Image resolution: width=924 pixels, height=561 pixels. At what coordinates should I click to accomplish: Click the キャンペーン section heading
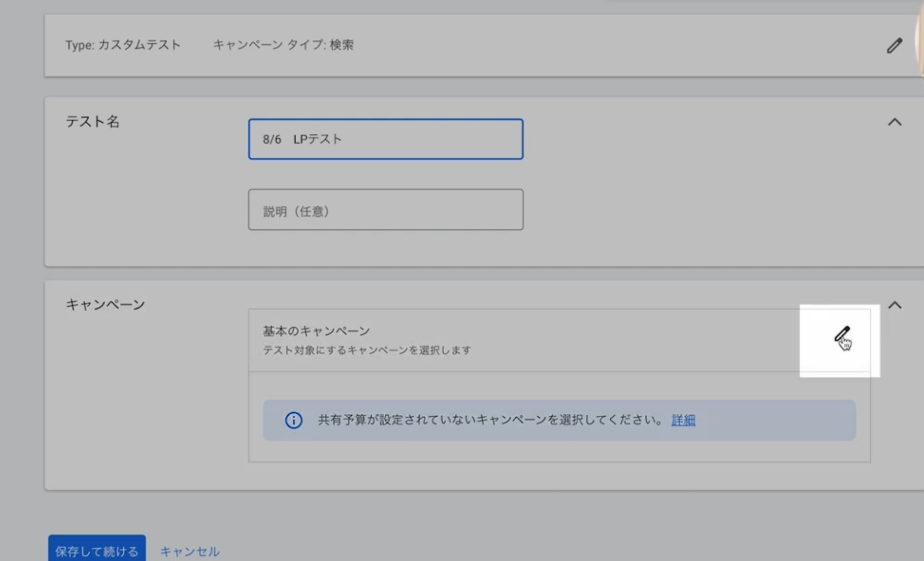pyautogui.click(x=105, y=304)
